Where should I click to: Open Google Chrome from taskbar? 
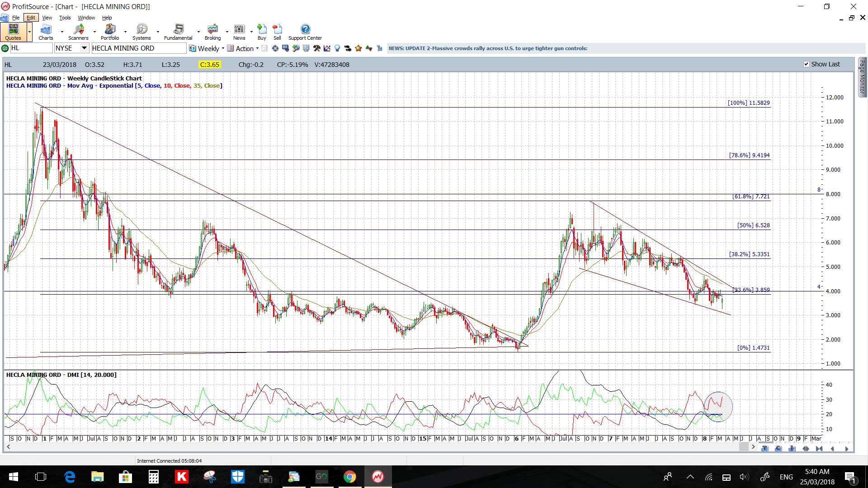pyautogui.click(x=349, y=477)
